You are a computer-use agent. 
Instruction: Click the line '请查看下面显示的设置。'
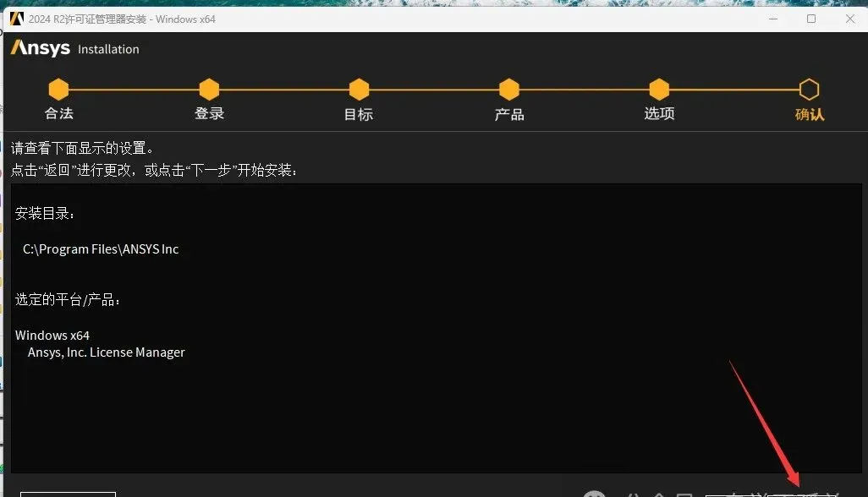coord(83,148)
